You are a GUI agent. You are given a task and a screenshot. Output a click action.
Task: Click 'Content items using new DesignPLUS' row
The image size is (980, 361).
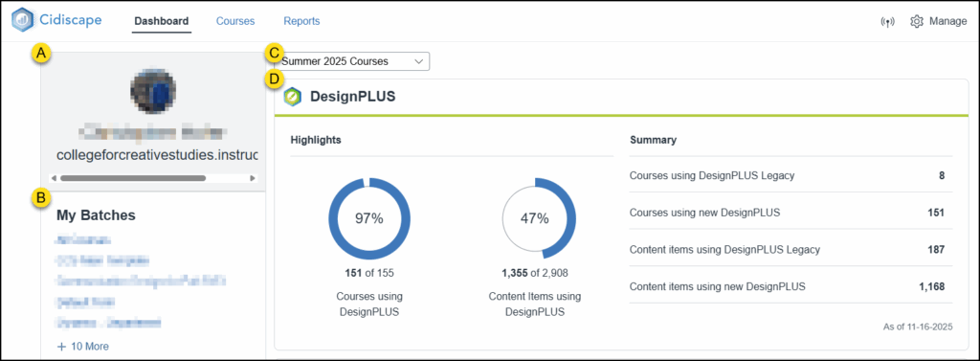click(791, 286)
